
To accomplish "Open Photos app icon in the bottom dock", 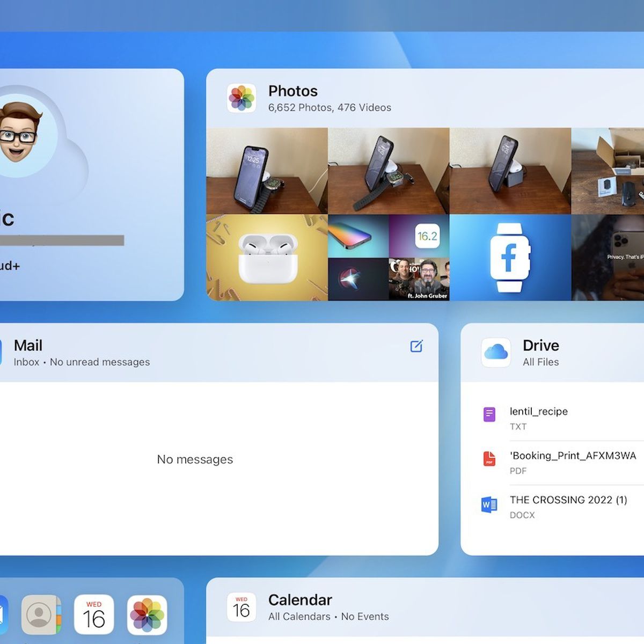I will [x=147, y=614].
